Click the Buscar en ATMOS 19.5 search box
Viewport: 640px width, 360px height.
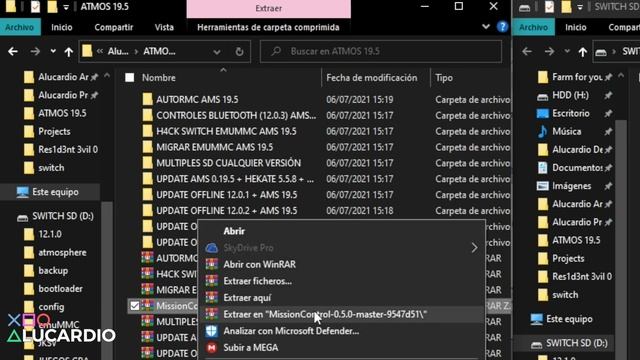click(381, 51)
